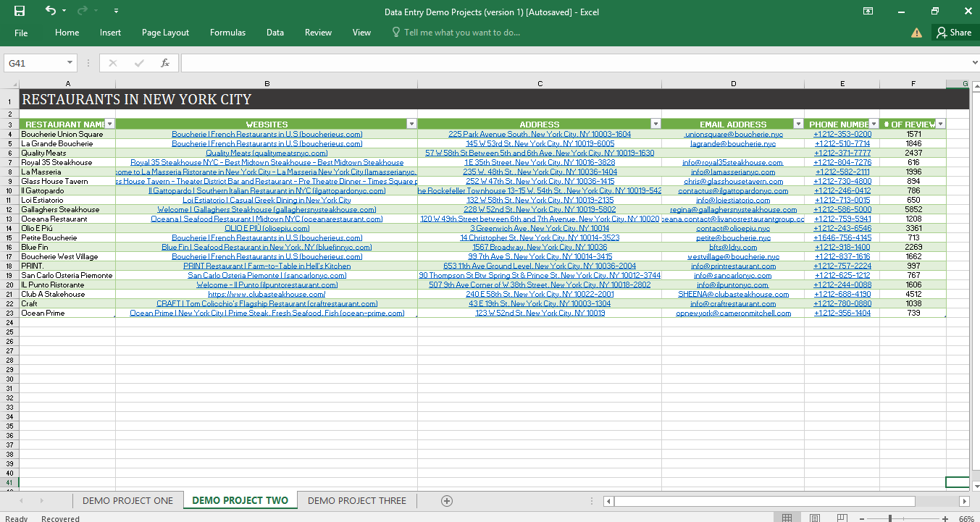Open the Review ribbon tab

click(x=318, y=33)
